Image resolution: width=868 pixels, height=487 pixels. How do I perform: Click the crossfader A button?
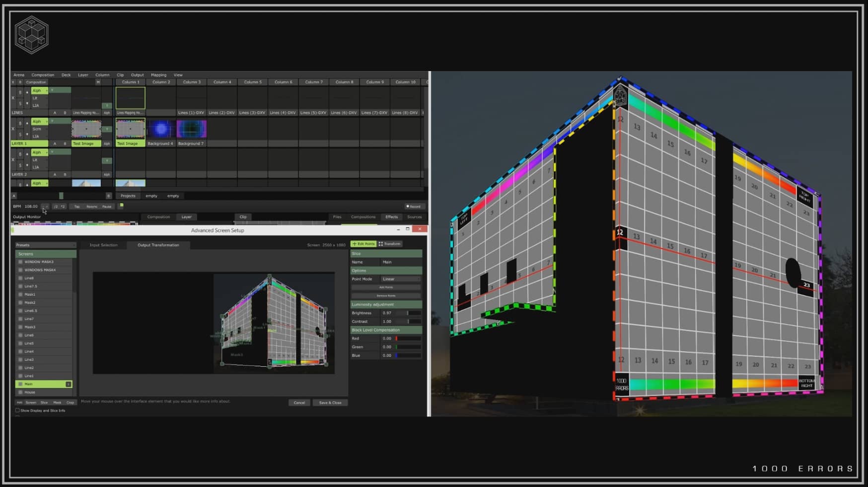[14, 196]
